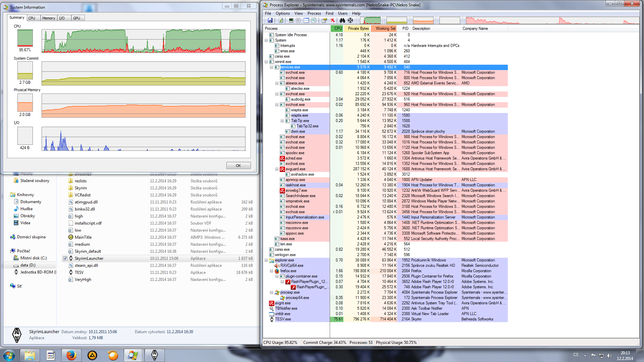Collapse the TabTip.exe tree node

[x=282, y=121]
